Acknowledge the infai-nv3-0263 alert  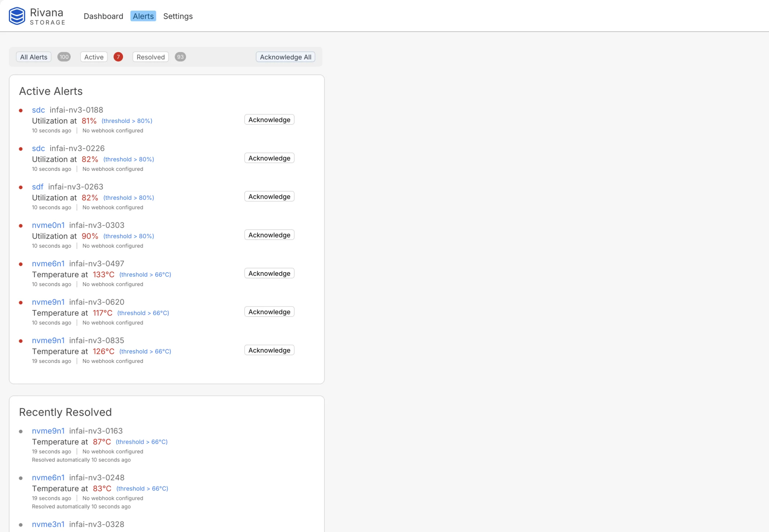click(270, 196)
